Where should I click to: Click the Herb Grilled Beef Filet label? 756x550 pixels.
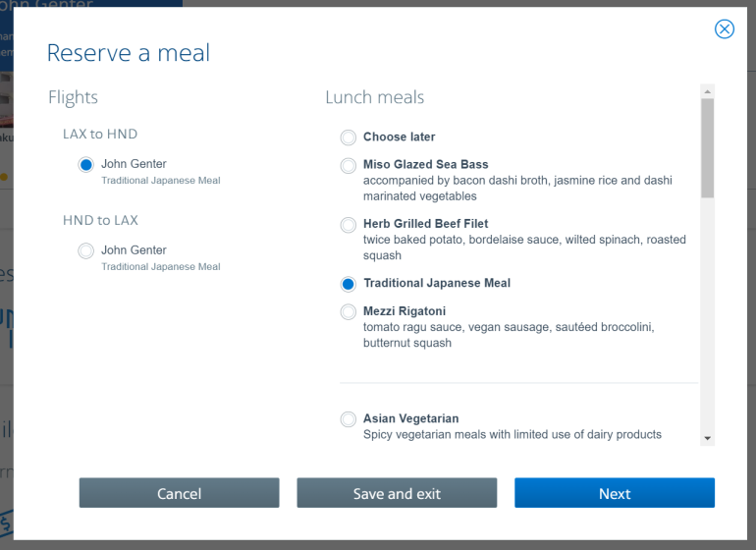coord(425,224)
